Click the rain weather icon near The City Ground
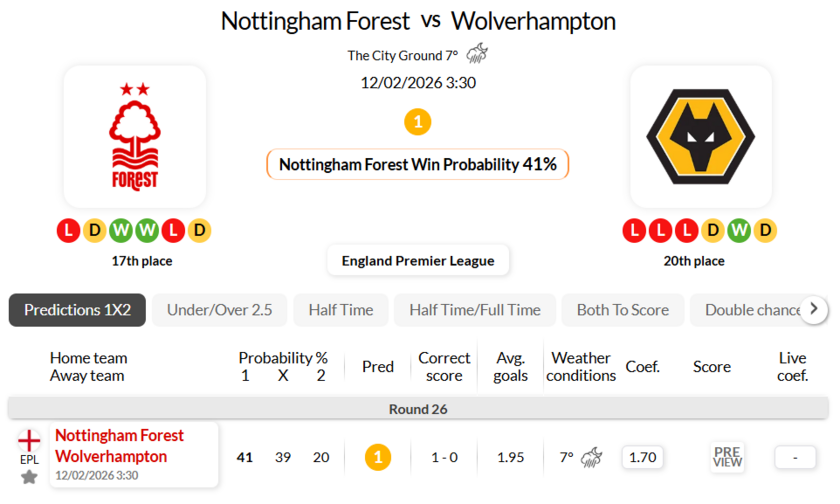This screenshot has height=504, width=840. coord(477,55)
